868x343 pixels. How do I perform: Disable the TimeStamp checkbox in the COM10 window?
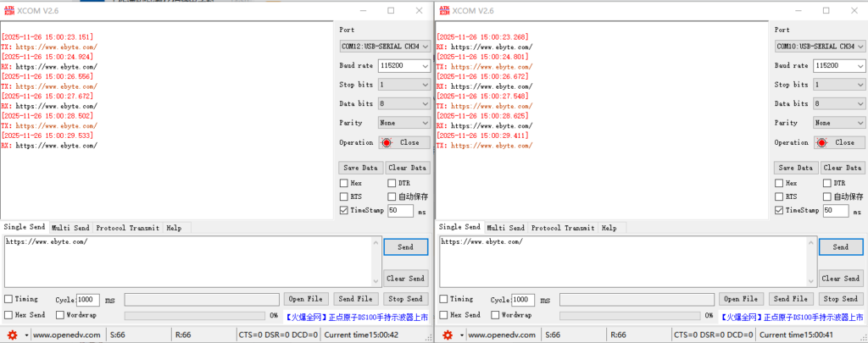click(x=779, y=210)
